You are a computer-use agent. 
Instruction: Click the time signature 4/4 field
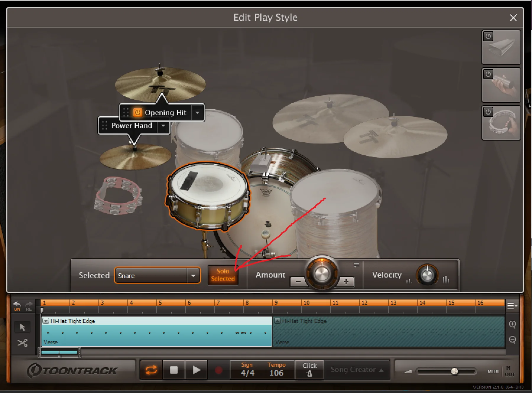pyautogui.click(x=247, y=373)
